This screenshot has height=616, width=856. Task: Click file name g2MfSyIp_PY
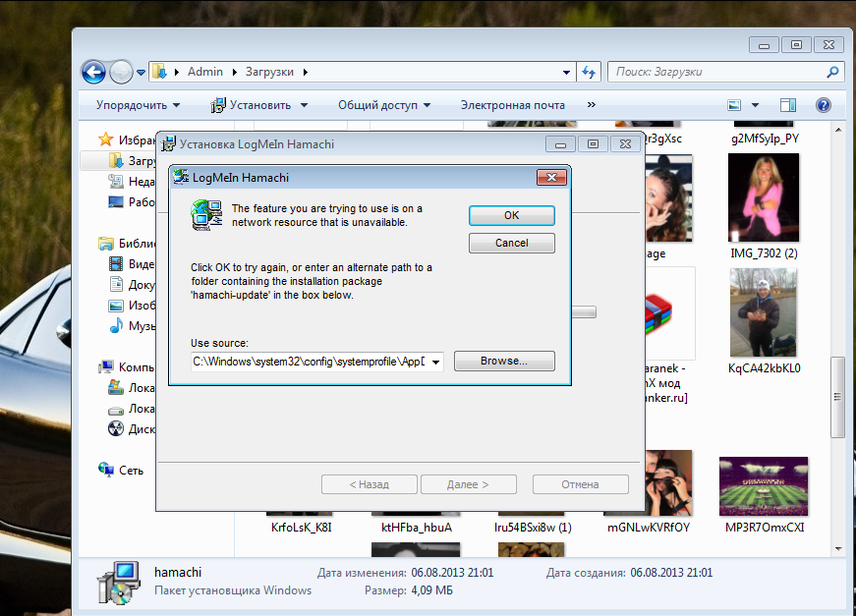765,139
